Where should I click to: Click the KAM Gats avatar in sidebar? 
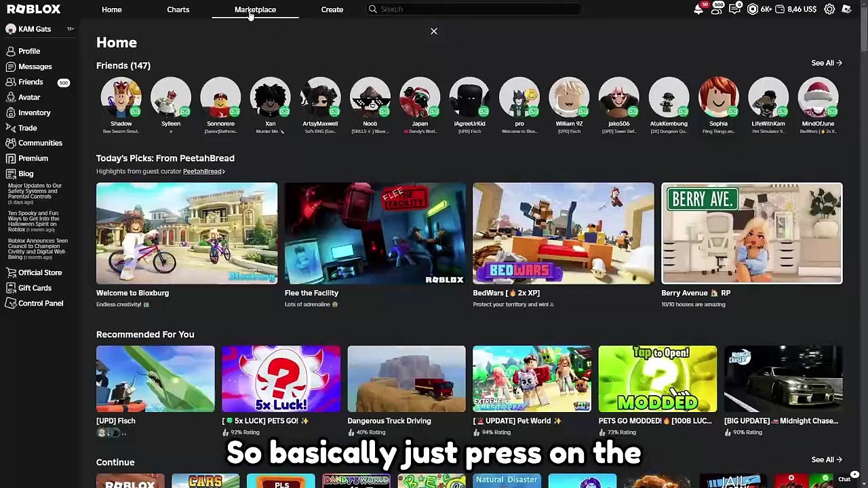(10, 29)
